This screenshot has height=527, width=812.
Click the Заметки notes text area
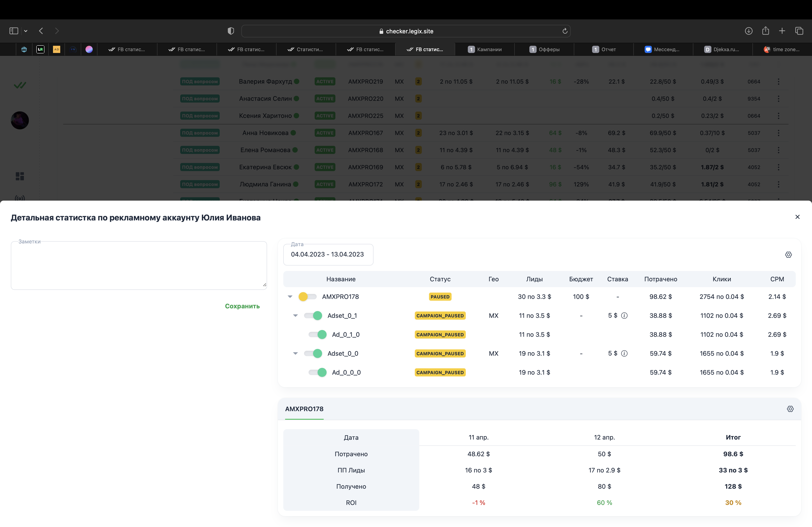pos(139,266)
